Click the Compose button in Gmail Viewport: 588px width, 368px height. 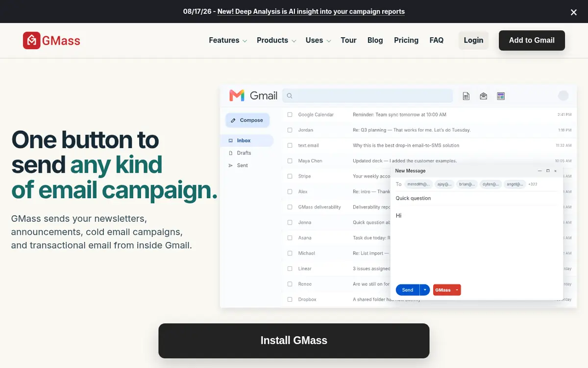pos(247,120)
